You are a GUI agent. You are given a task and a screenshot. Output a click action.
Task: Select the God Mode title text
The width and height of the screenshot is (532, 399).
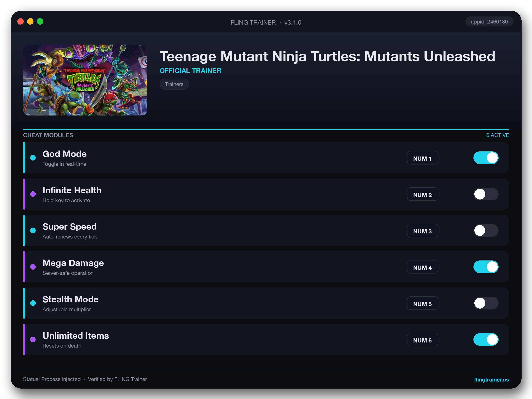click(x=65, y=154)
